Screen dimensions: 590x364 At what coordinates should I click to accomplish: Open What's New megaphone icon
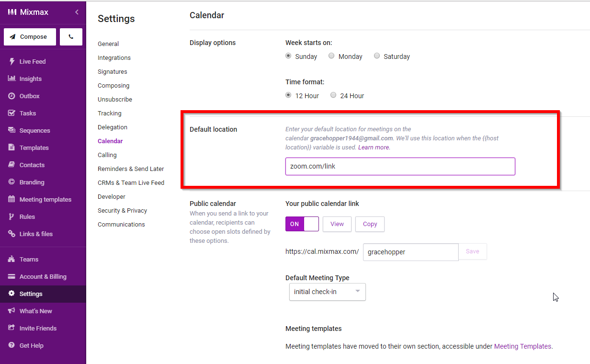(11, 311)
